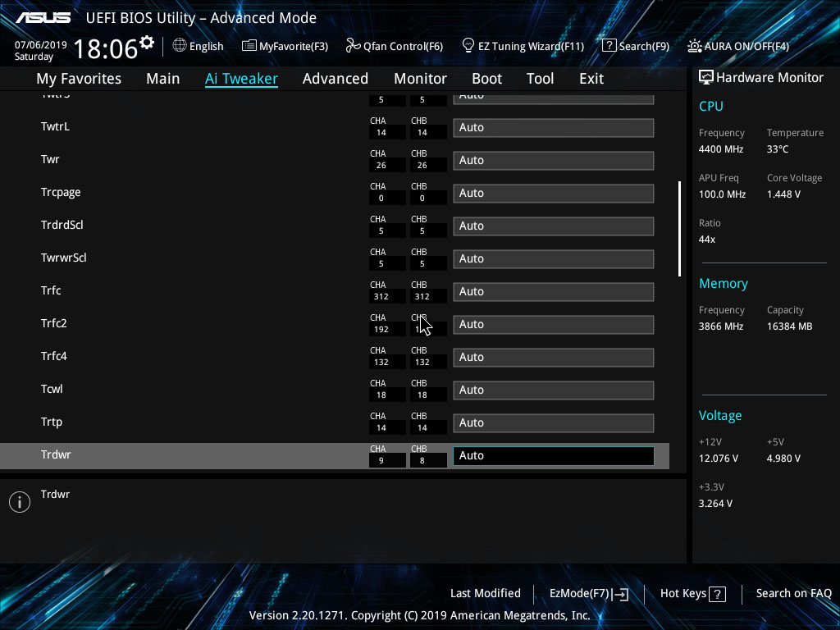Click the settings list scrollbar thumb
The height and width of the screenshot is (630, 840).
click(679, 229)
